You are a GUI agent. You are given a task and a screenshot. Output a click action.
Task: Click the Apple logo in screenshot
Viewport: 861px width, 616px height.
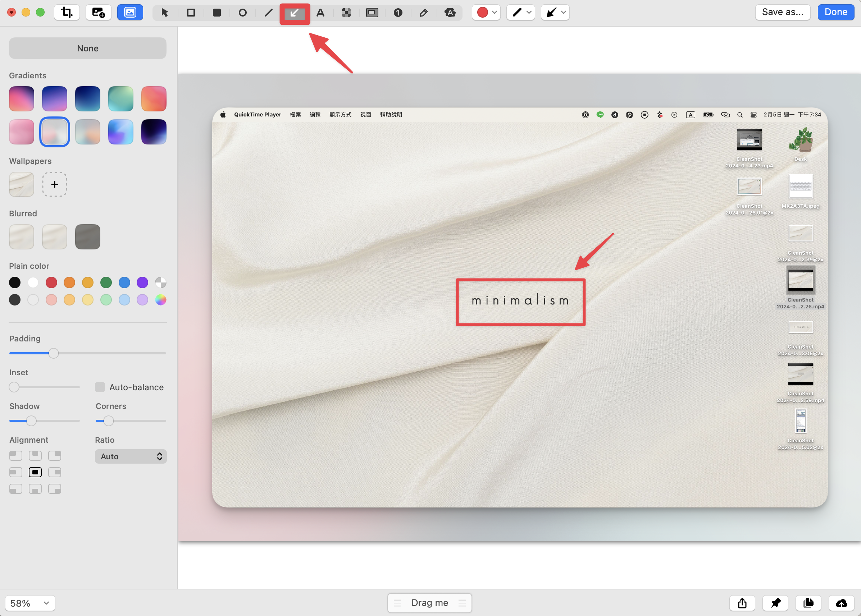point(223,115)
